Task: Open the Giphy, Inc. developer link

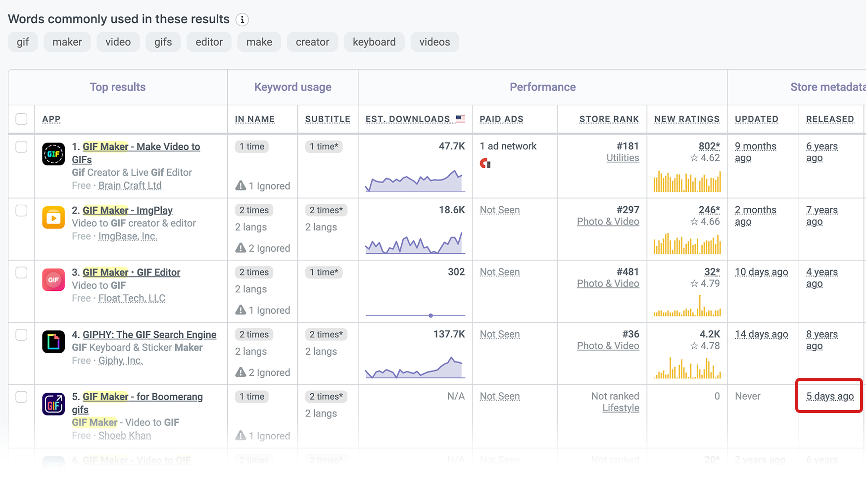Action: (120, 361)
